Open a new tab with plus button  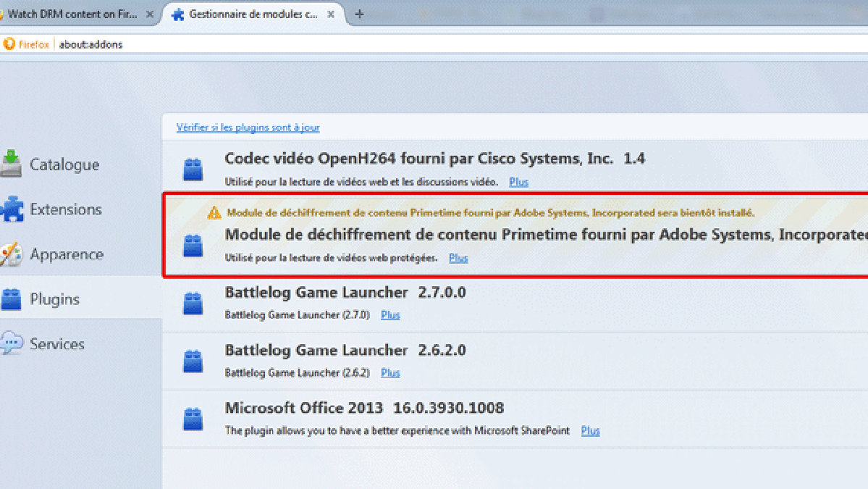pyautogui.click(x=359, y=14)
